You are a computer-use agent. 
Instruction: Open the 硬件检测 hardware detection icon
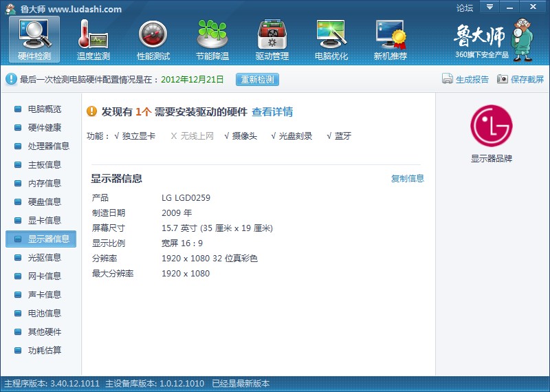coord(34,34)
